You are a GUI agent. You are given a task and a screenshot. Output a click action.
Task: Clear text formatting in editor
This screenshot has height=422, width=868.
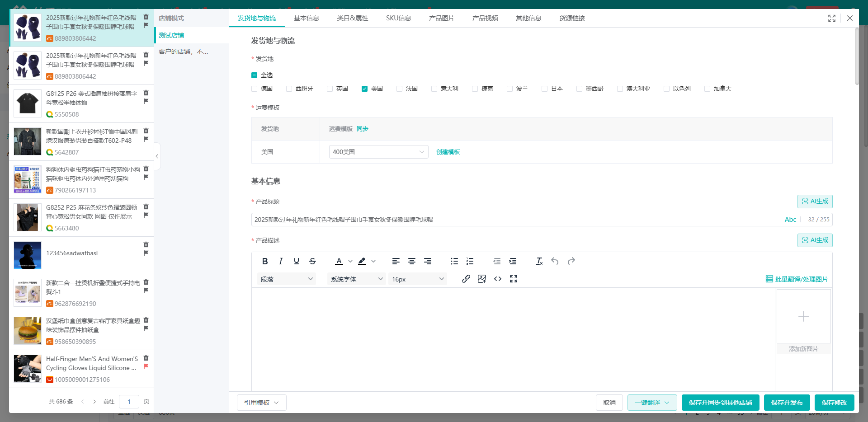tap(539, 261)
